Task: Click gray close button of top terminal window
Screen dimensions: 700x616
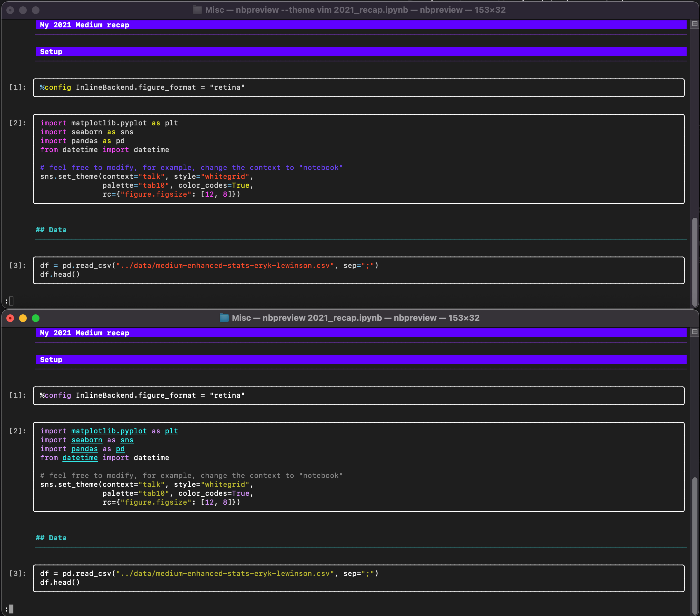Action: [10, 10]
